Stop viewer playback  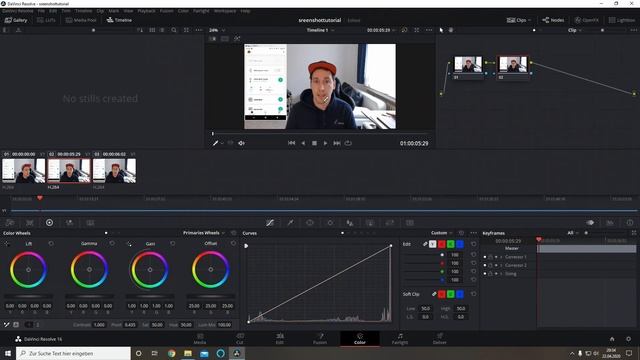[x=314, y=143]
